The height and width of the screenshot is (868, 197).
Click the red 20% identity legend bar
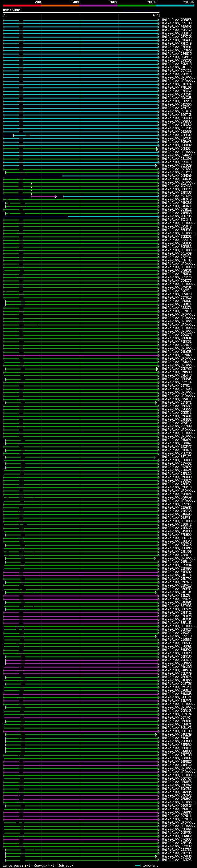tap(22, 6)
